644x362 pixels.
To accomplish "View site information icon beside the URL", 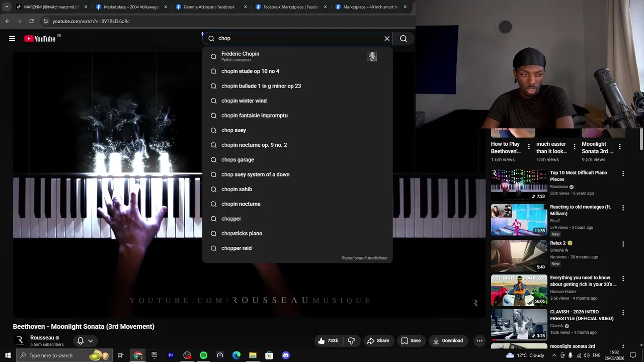I will tap(46, 21).
